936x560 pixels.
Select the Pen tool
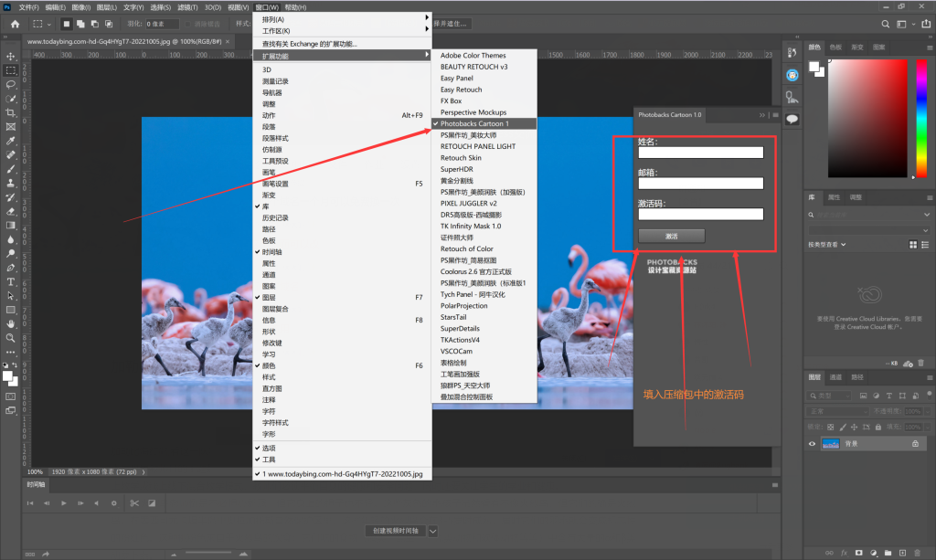pyautogui.click(x=11, y=268)
